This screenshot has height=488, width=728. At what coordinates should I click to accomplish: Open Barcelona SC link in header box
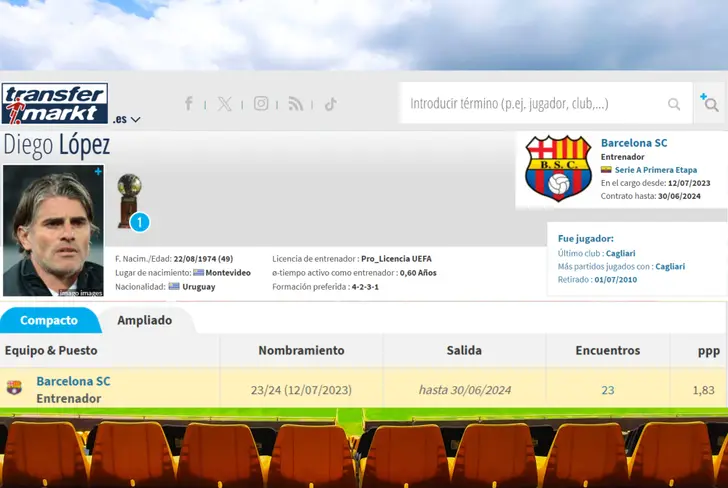(634, 143)
